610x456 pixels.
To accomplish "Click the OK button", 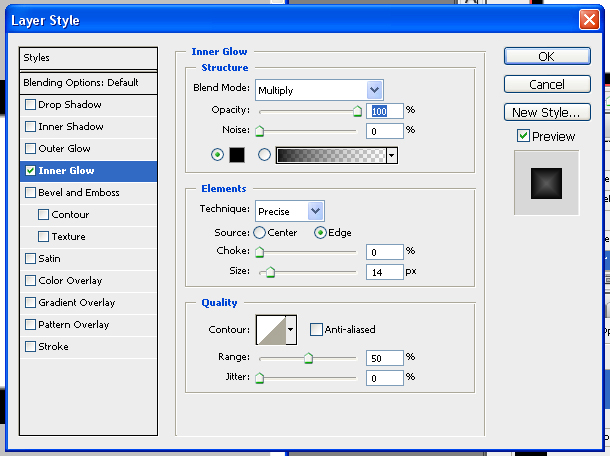I will pos(546,57).
